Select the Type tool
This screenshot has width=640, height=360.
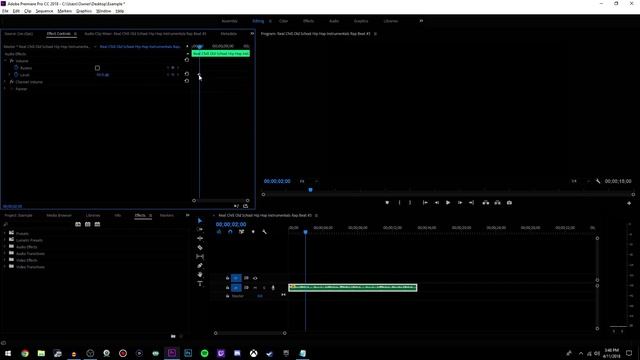[x=200, y=284]
